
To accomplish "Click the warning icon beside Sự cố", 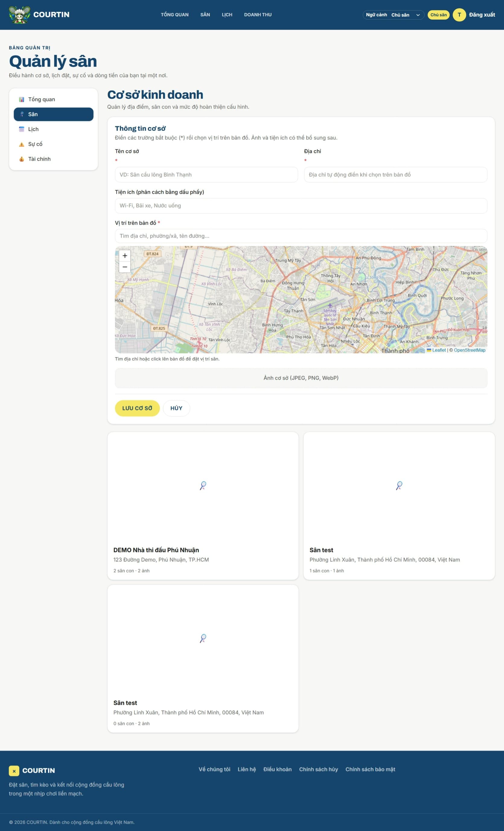I will pyautogui.click(x=21, y=144).
